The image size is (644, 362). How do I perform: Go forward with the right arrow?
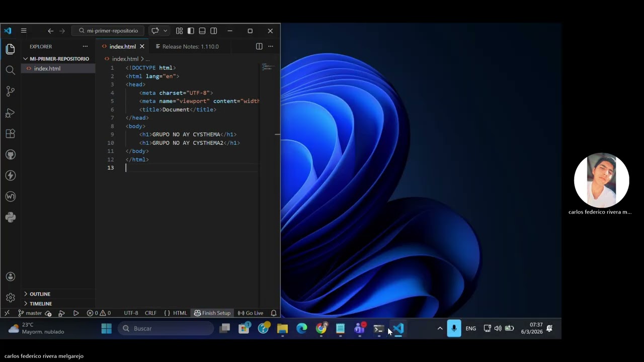pyautogui.click(x=62, y=31)
